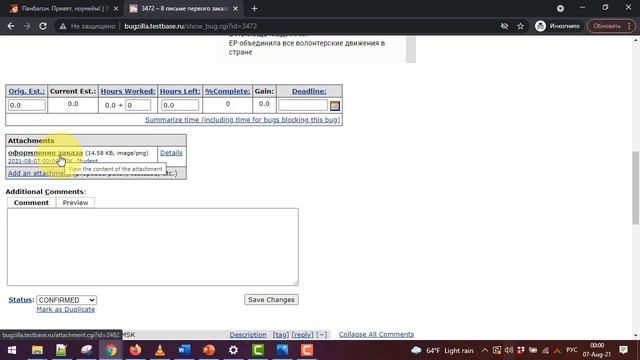The height and width of the screenshot is (360, 640).
Task: Click the Deadline date input field
Action: [x=303, y=105]
